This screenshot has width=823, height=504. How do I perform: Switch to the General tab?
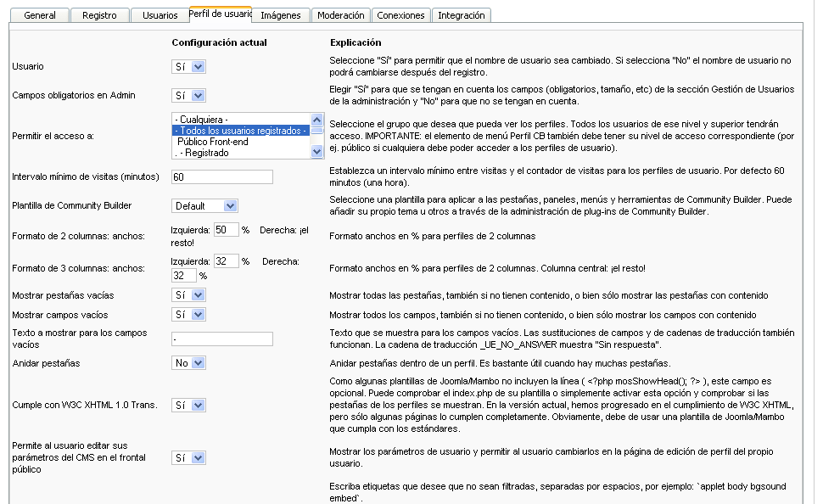click(x=40, y=15)
